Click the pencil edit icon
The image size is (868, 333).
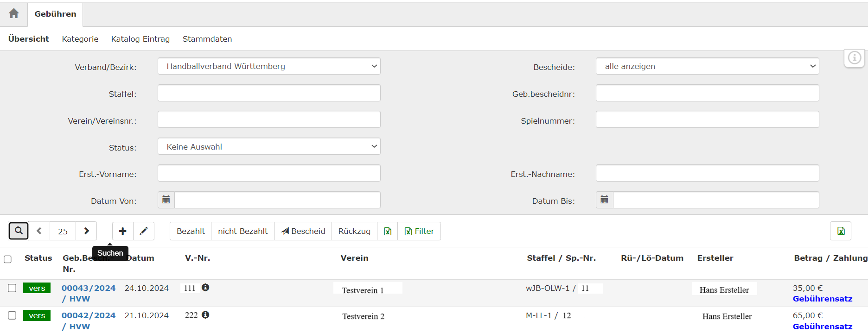tap(144, 231)
